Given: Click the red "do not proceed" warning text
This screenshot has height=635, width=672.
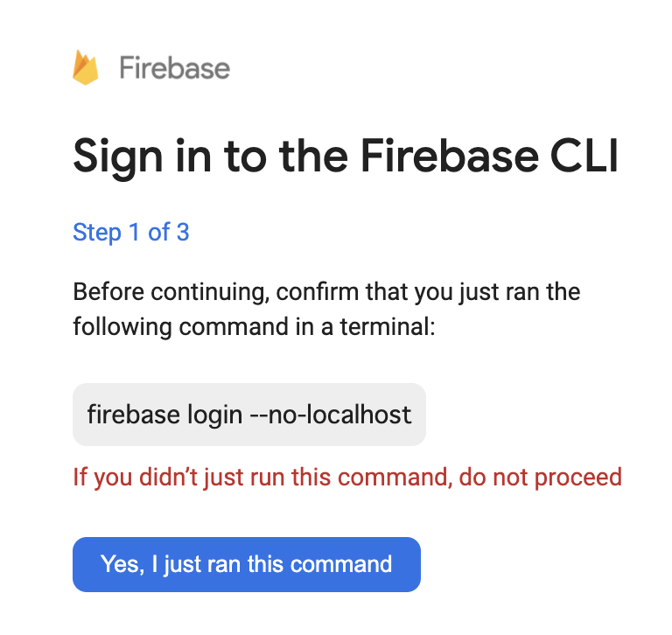Looking at the screenshot, I should 347,478.
